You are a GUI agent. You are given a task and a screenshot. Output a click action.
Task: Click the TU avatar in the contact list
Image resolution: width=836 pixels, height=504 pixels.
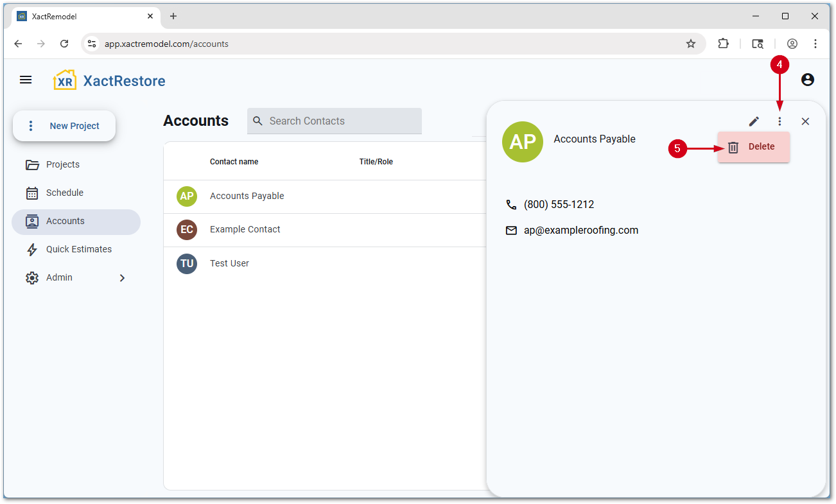tap(187, 264)
